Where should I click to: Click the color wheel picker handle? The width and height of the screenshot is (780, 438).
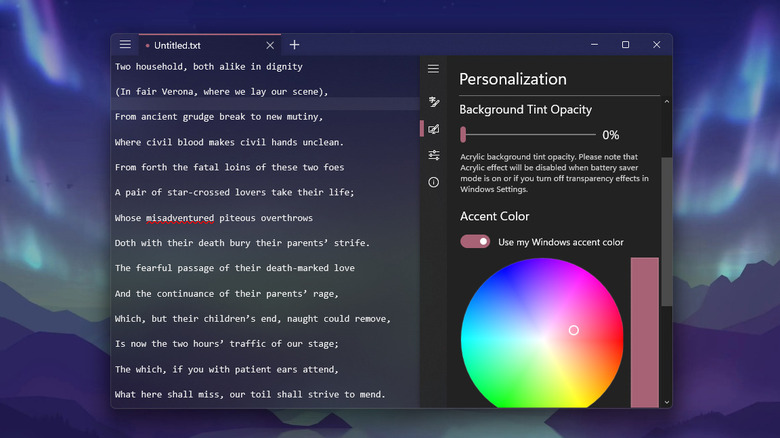pos(573,330)
